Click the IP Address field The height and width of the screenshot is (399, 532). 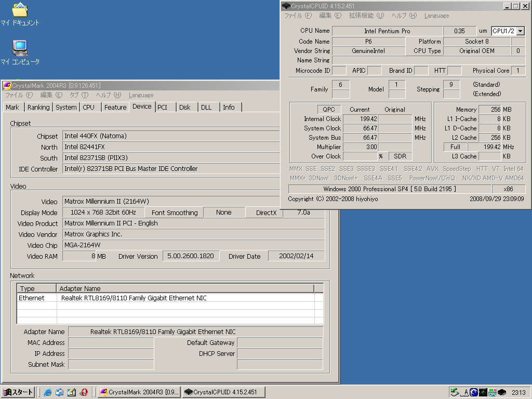click(111, 353)
